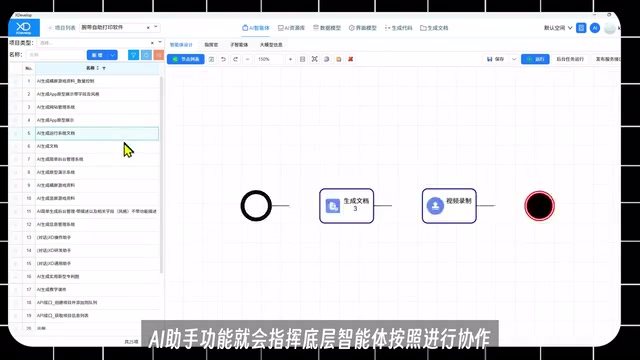Click the 150% zoom value field
Screen dimensions: 640x360
point(268,59)
